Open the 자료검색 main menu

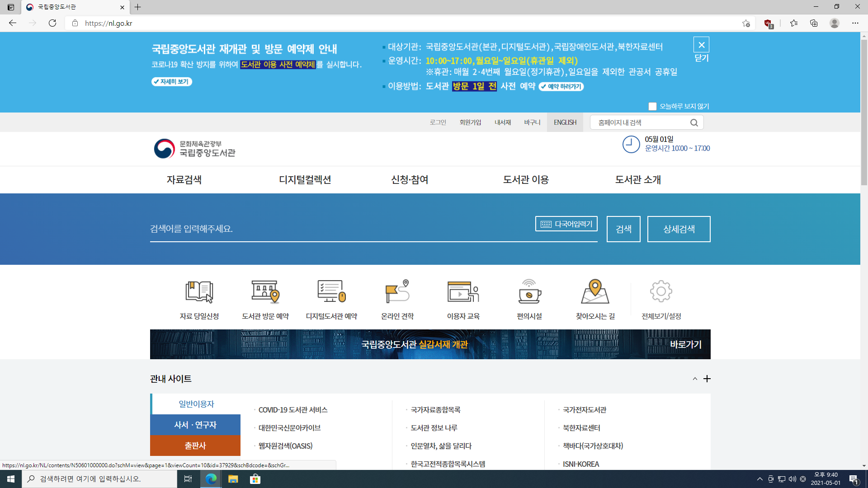pyautogui.click(x=184, y=180)
